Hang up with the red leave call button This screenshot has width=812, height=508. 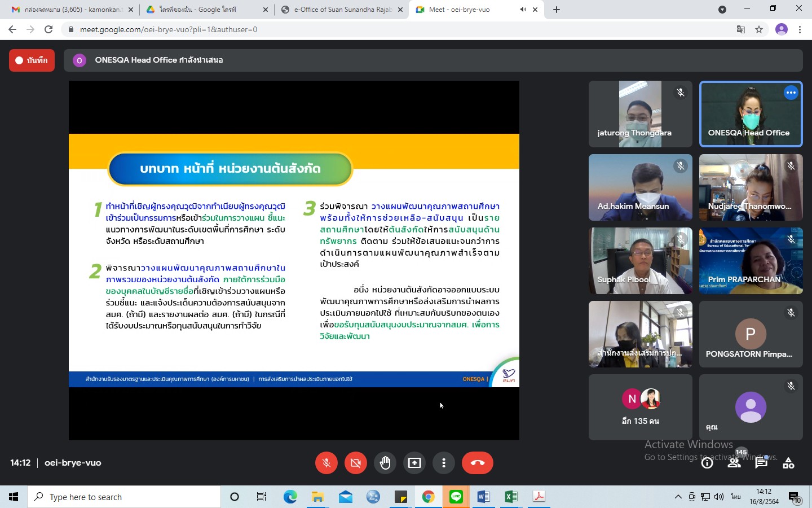(477, 463)
